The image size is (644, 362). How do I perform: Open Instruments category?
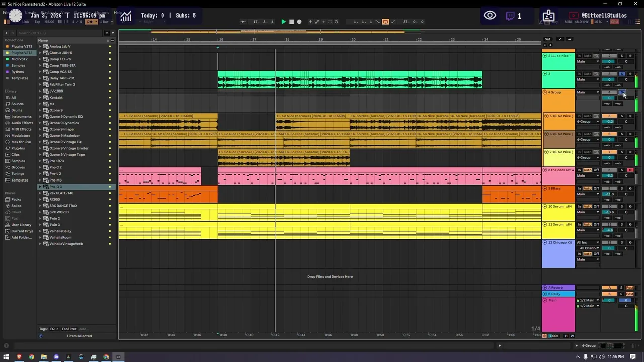(x=21, y=117)
